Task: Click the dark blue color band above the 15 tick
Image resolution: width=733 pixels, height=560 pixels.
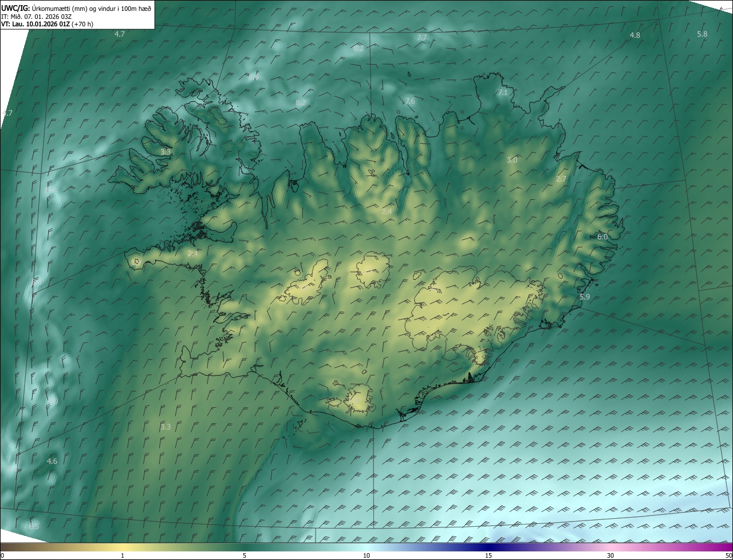Action: [x=488, y=547]
